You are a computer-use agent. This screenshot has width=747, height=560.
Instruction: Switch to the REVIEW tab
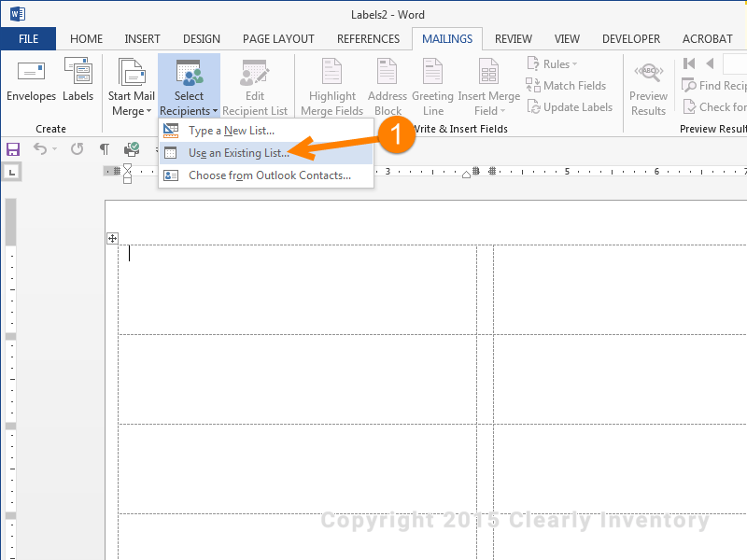point(513,39)
